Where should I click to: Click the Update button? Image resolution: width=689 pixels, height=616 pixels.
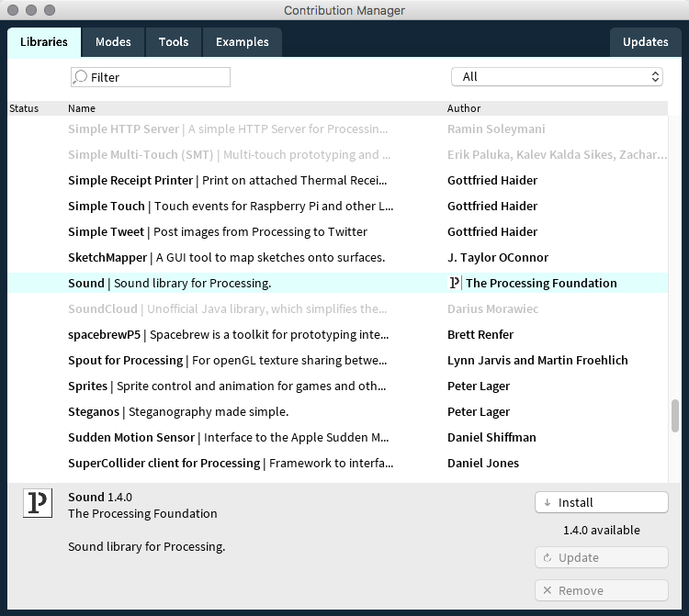pyautogui.click(x=602, y=557)
